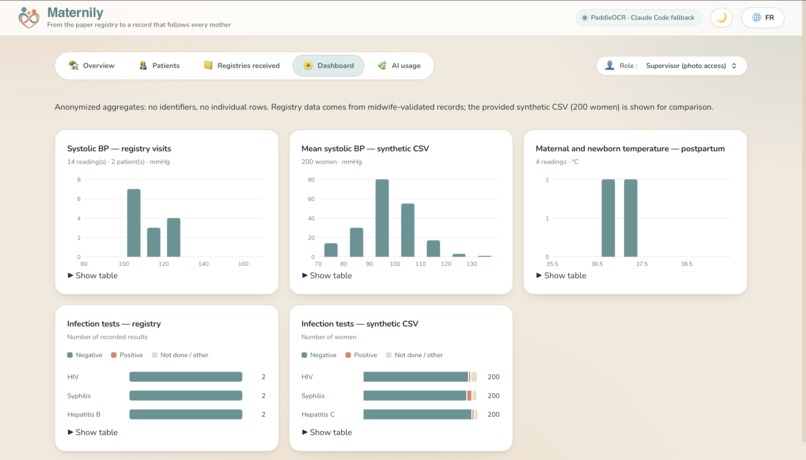Viewport: 806px width, 460px height.
Task: Click the Positive legend swatch in synthetic CSV card
Action: pyautogui.click(x=348, y=355)
